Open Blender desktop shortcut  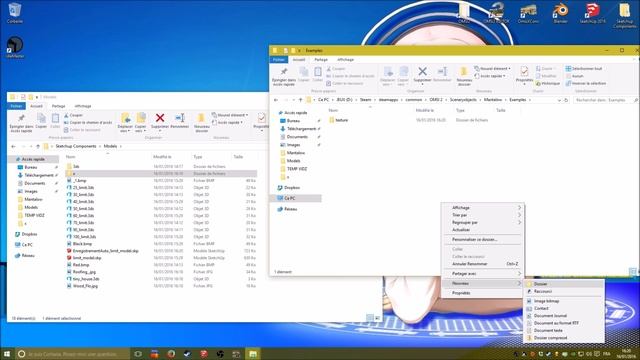(560, 12)
